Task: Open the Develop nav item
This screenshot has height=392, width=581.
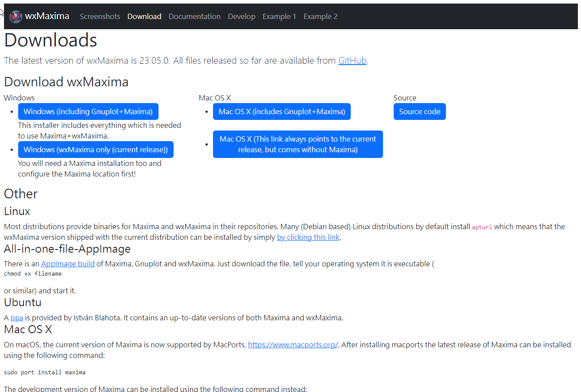Action: 242,16
